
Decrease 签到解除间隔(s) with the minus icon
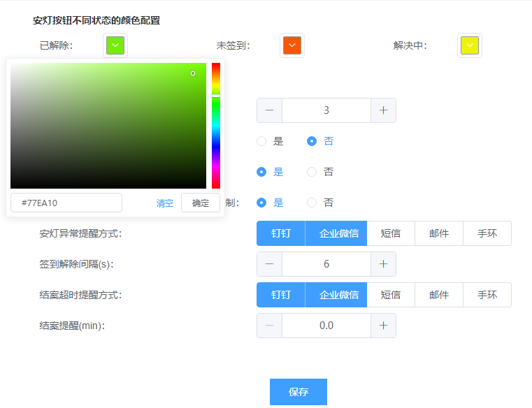[x=270, y=264]
